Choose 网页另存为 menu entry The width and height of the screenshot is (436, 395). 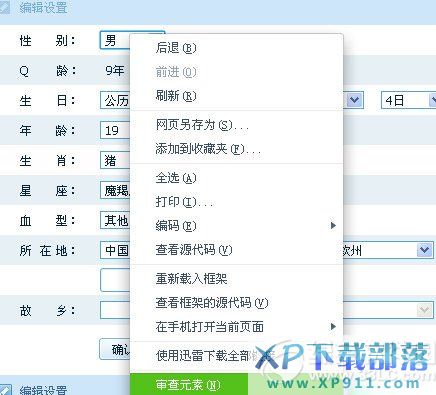(x=202, y=125)
